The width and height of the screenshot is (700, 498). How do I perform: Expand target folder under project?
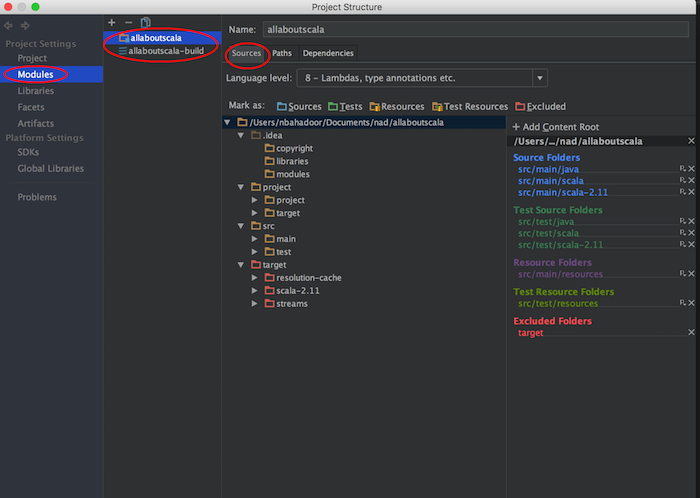pos(254,213)
